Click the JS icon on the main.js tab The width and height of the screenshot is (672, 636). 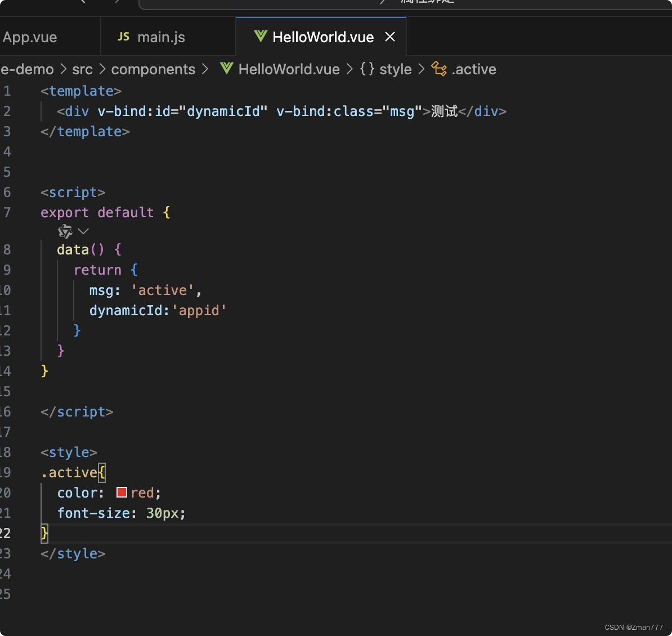pyautogui.click(x=123, y=36)
